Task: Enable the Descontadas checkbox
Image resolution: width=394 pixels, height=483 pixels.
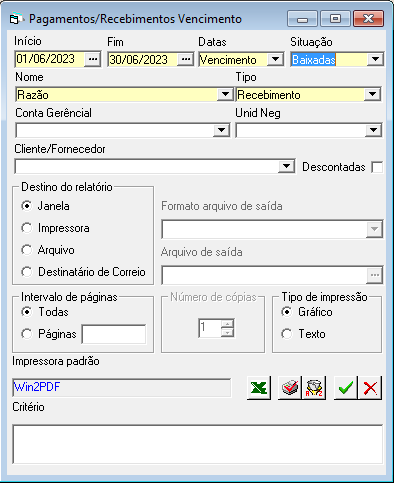Action: [377, 167]
